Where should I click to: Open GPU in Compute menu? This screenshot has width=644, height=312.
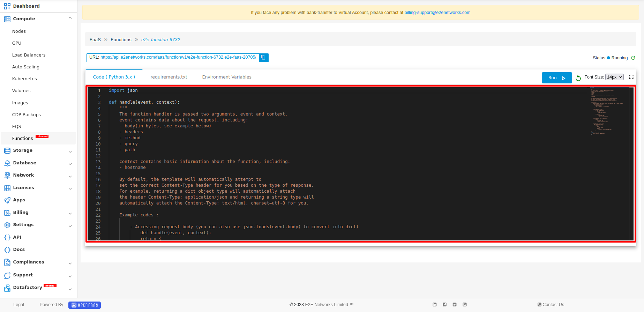click(17, 43)
